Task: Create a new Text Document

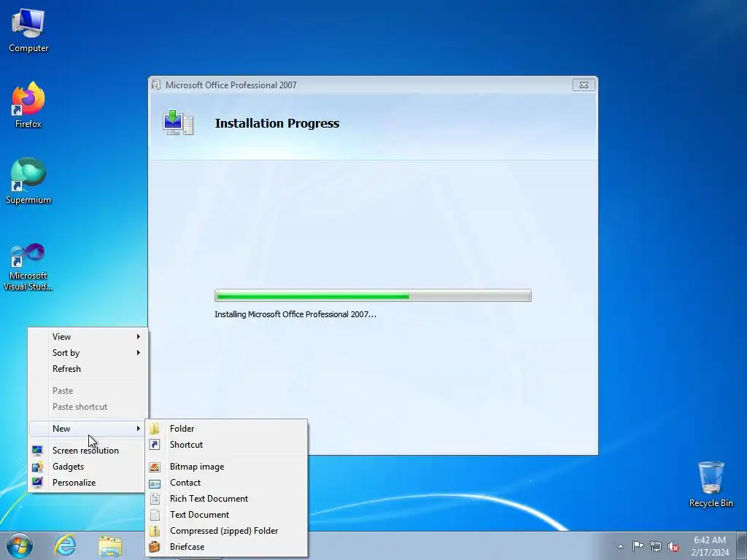Action: (226, 515)
